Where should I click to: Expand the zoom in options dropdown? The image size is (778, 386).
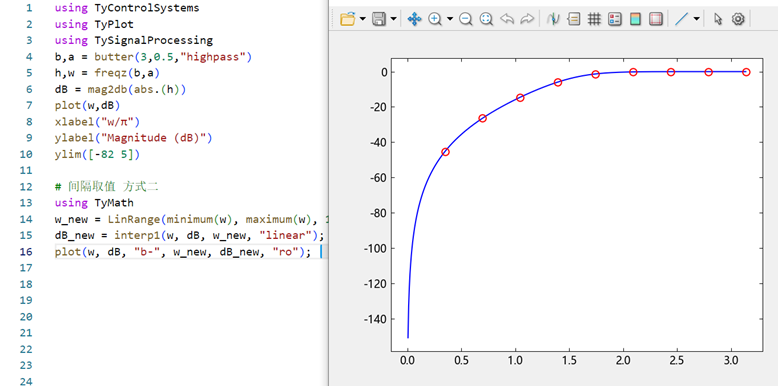tap(450, 19)
